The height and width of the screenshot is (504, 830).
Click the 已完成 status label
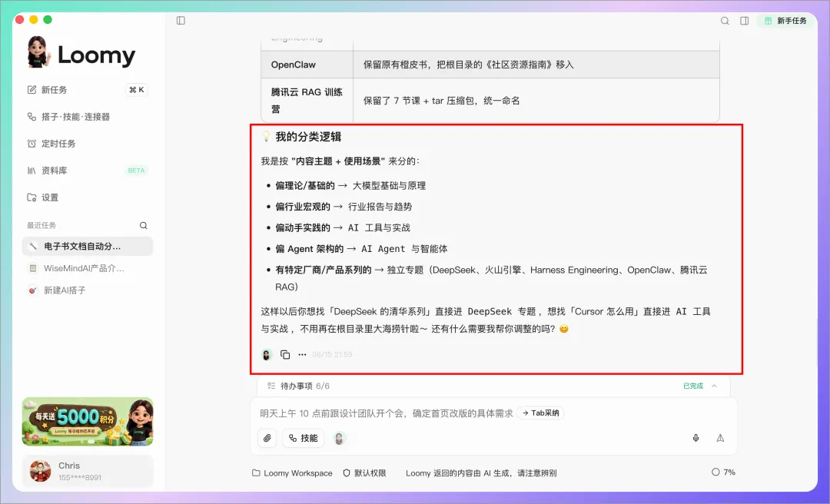[x=693, y=386]
